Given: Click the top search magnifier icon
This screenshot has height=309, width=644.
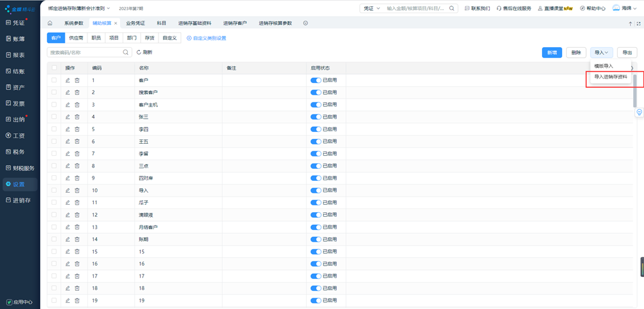Looking at the screenshot, I should coord(452,8).
